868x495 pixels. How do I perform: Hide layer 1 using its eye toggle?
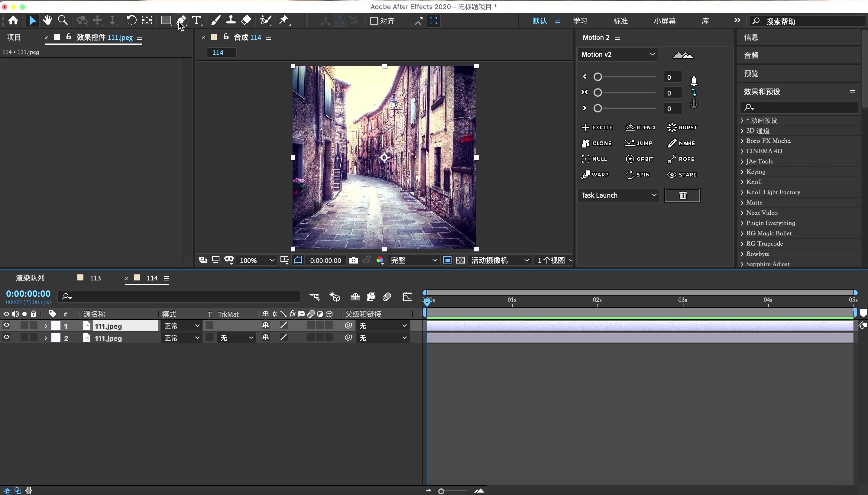[6, 325]
